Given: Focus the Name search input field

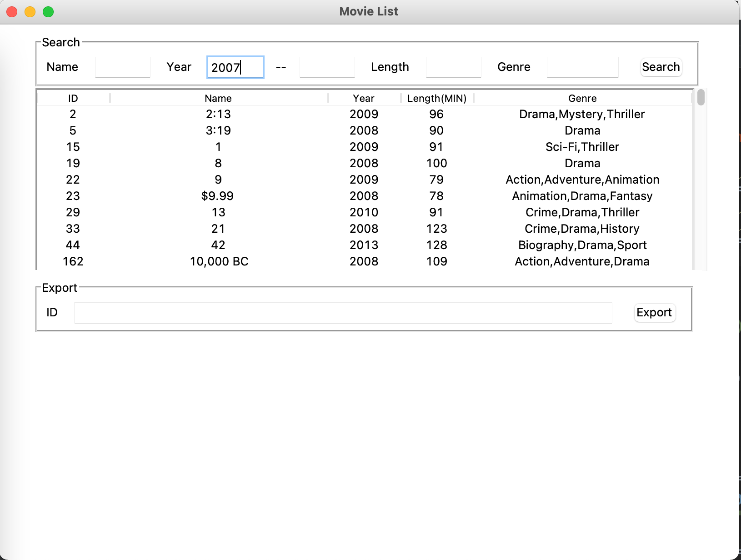Looking at the screenshot, I should click(x=123, y=67).
